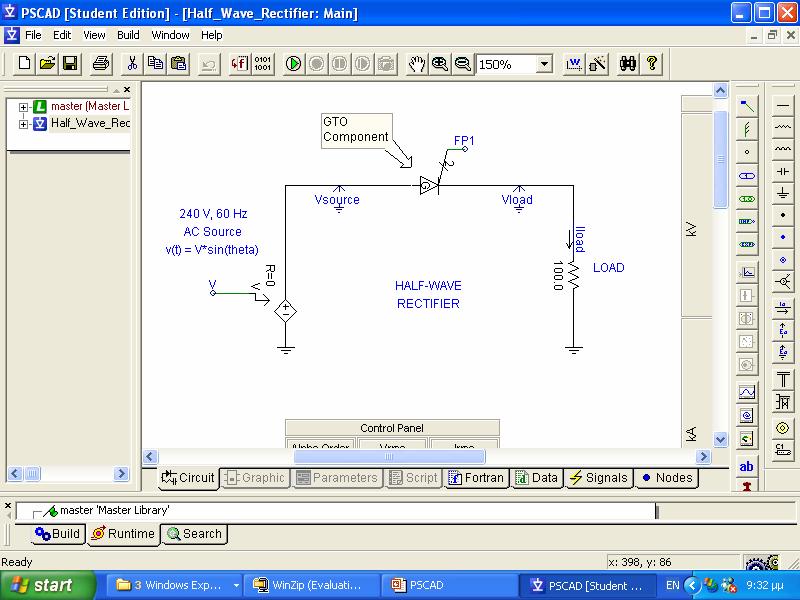Switch to the Signals tab
This screenshot has width=800, height=600.
click(599, 478)
